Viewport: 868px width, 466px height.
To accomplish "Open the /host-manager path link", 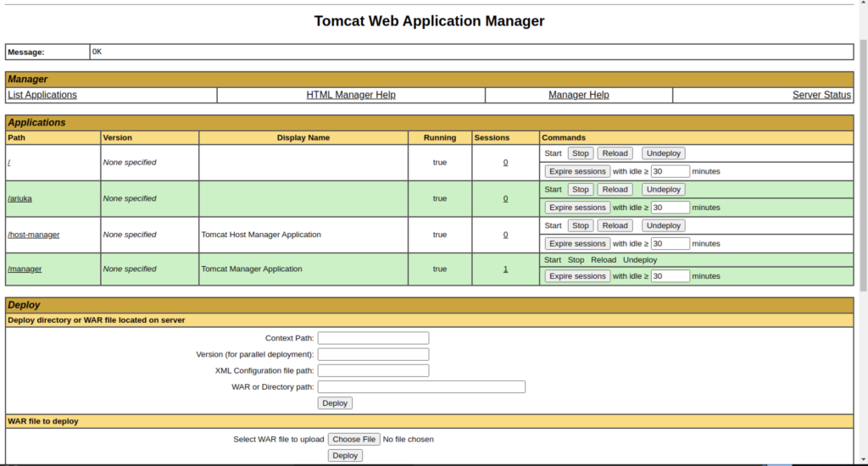I will coord(34,235).
